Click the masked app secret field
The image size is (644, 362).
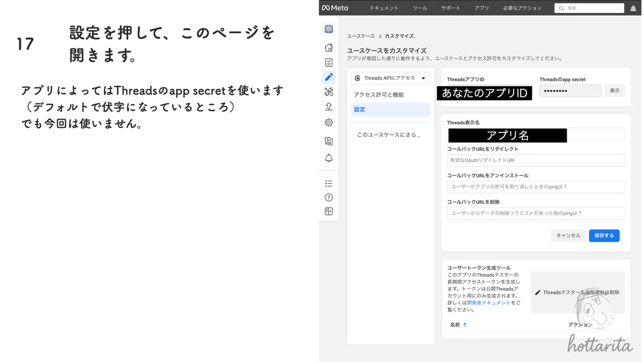pos(570,91)
